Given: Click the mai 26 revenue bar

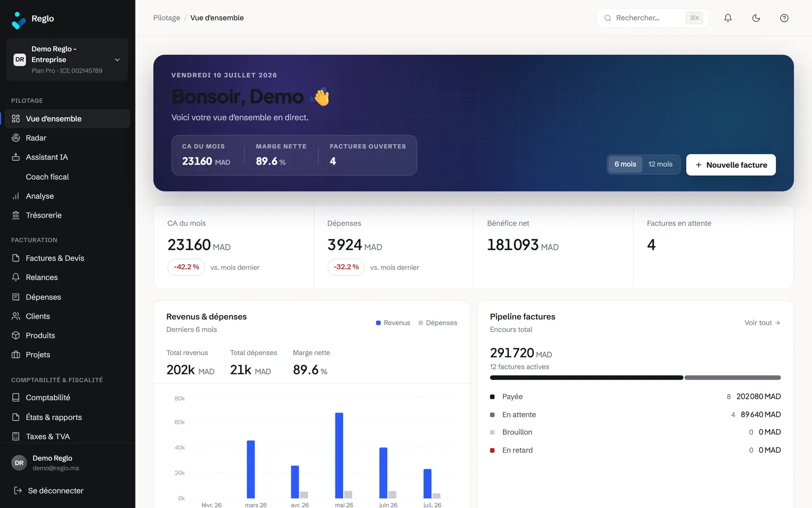Looking at the screenshot, I should coord(339,456).
